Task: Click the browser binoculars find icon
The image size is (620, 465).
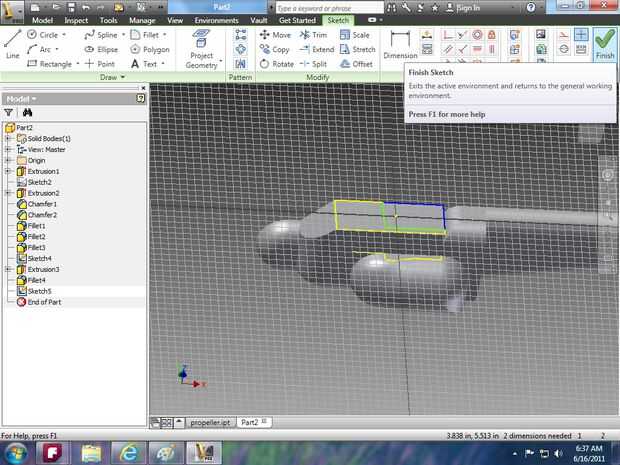Action: pos(27,113)
